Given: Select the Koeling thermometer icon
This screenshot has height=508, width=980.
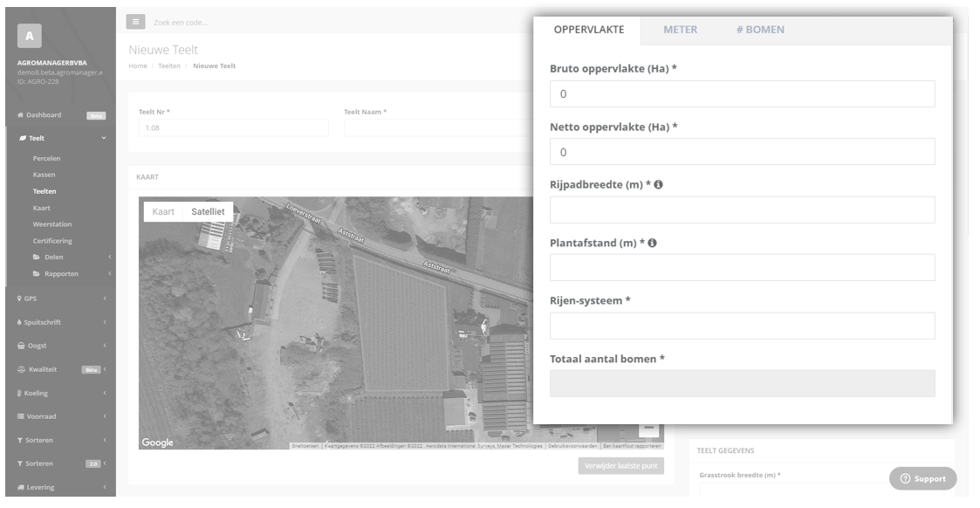Looking at the screenshot, I should pos(19,393).
